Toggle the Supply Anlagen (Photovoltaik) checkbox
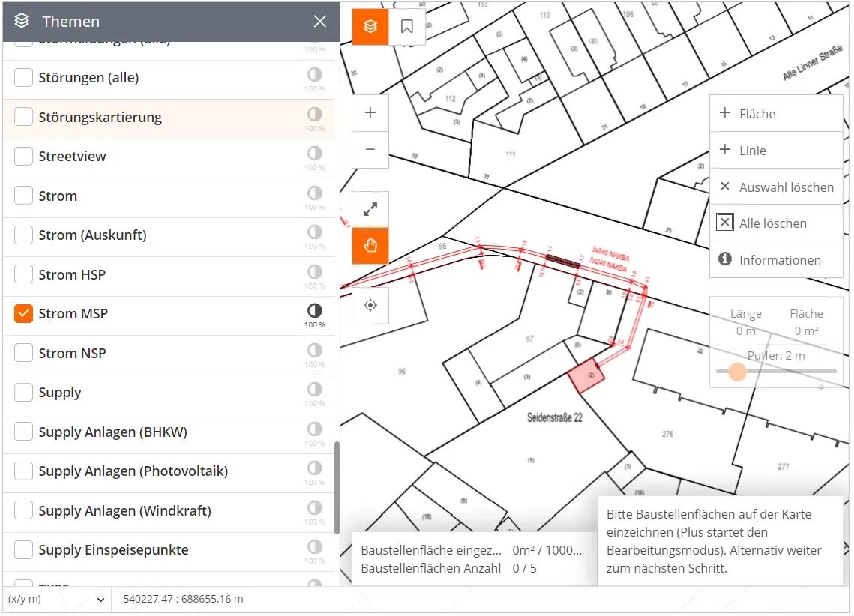This screenshot has height=616, width=854. pos(24,471)
